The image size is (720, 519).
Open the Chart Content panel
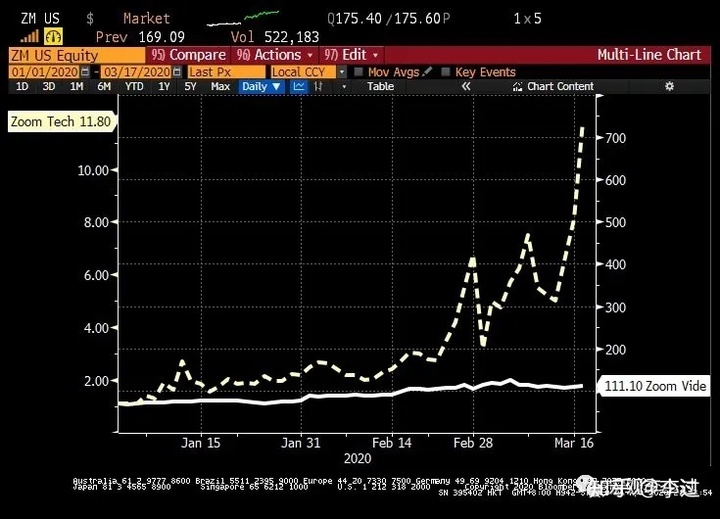[553, 87]
